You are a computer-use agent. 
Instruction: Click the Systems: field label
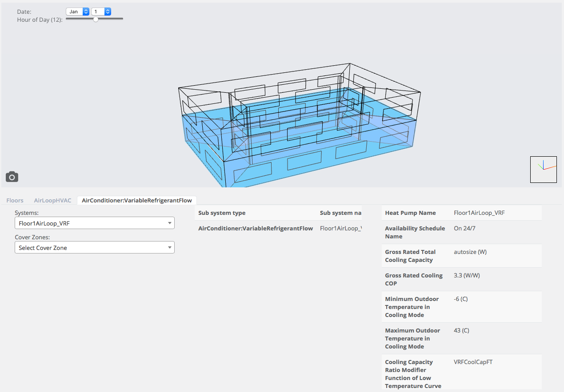coord(27,213)
